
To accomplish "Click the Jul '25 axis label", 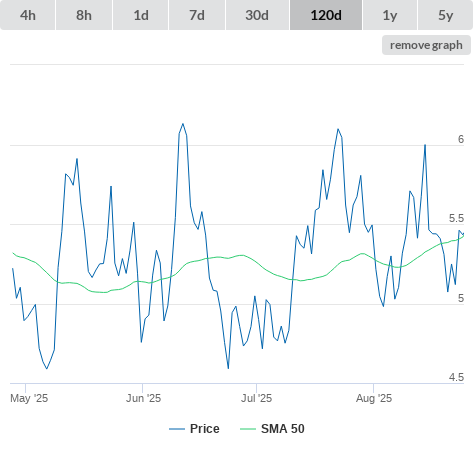I will pos(256,398).
